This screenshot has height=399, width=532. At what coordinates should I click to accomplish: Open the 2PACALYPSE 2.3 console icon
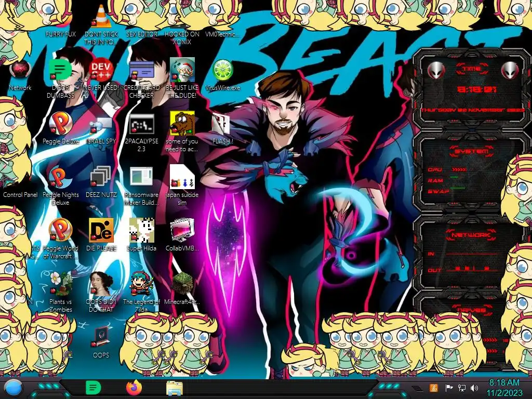[141, 124]
